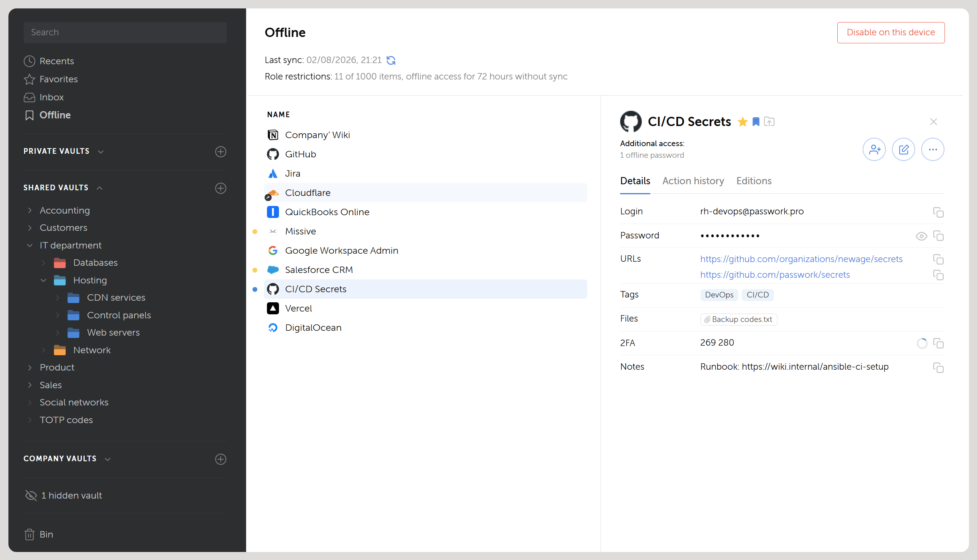Reveal the password with the eye icon
This screenshot has height=560, width=977.
point(922,236)
